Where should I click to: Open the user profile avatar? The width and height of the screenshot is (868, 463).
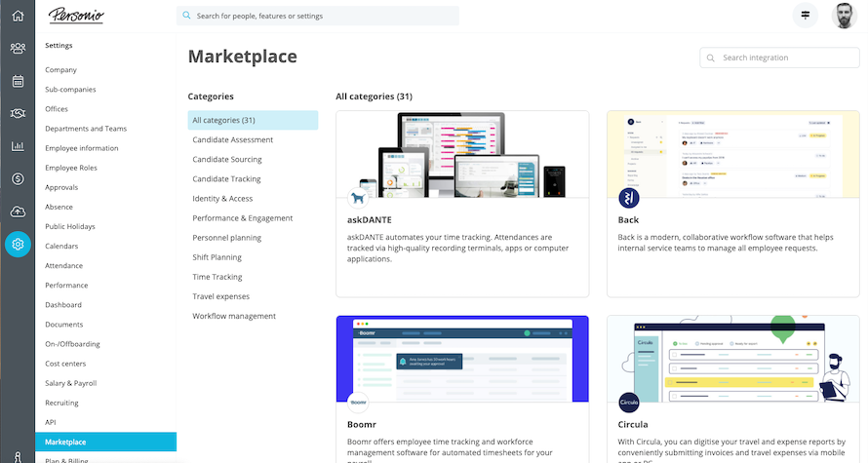tap(844, 16)
